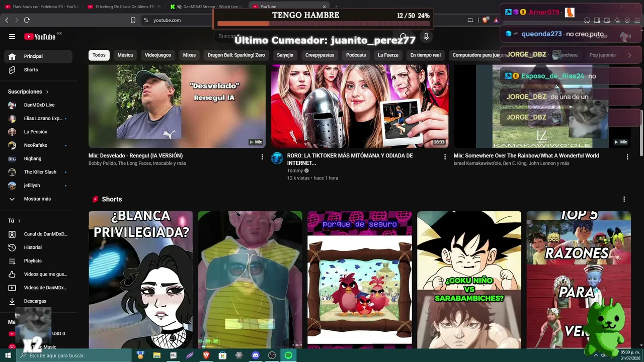This screenshot has height=362, width=644.
Task: Open options menu for RORO video
Action: [445, 157]
